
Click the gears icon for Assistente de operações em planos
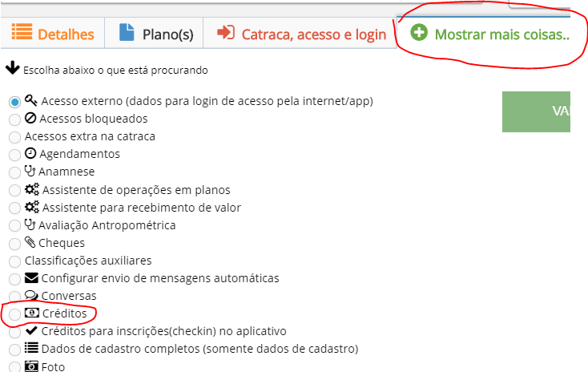click(x=32, y=189)
